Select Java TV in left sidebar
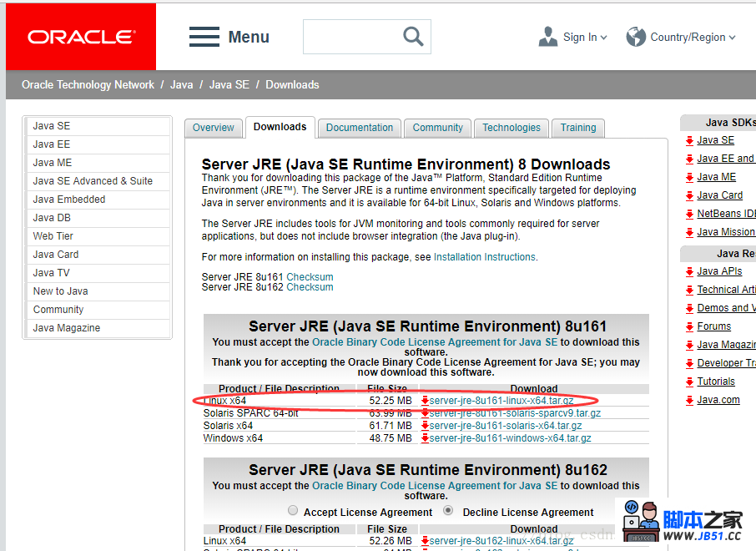Screen dimensions: 756x551 click(98, 273)
